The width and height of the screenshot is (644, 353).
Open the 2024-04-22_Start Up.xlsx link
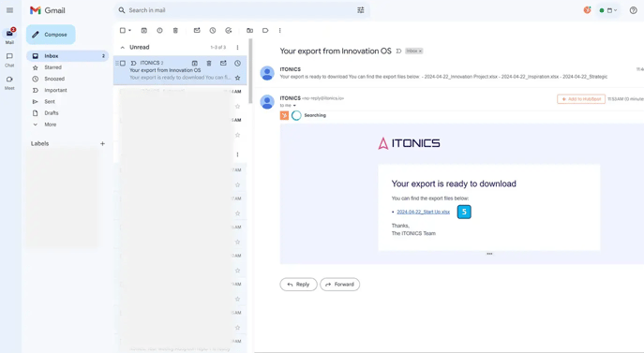423,212
